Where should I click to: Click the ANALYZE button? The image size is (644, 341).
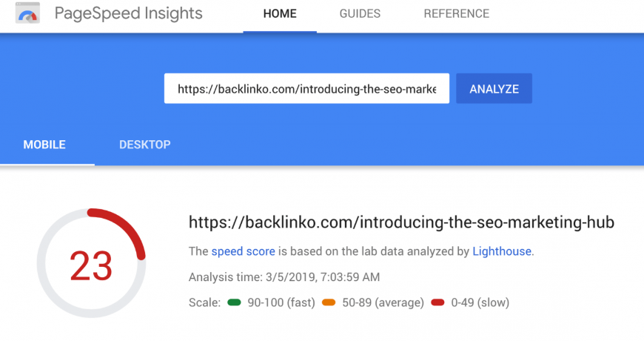tap(494, 88)
